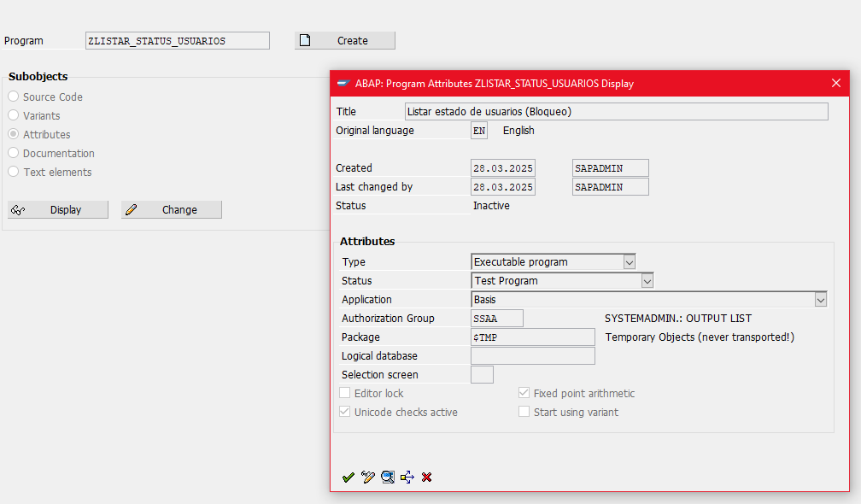
Task: Click the Display button
Action: pos(58,210)
